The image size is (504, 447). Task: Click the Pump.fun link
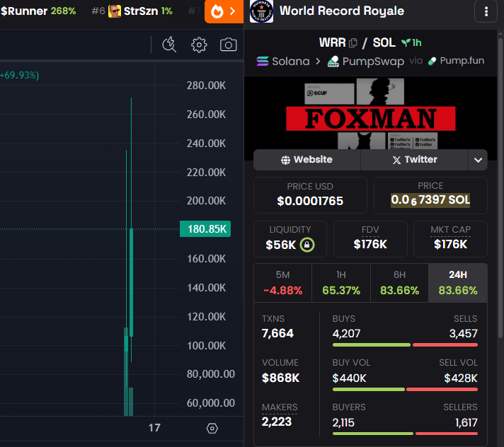tap(456, 61)
